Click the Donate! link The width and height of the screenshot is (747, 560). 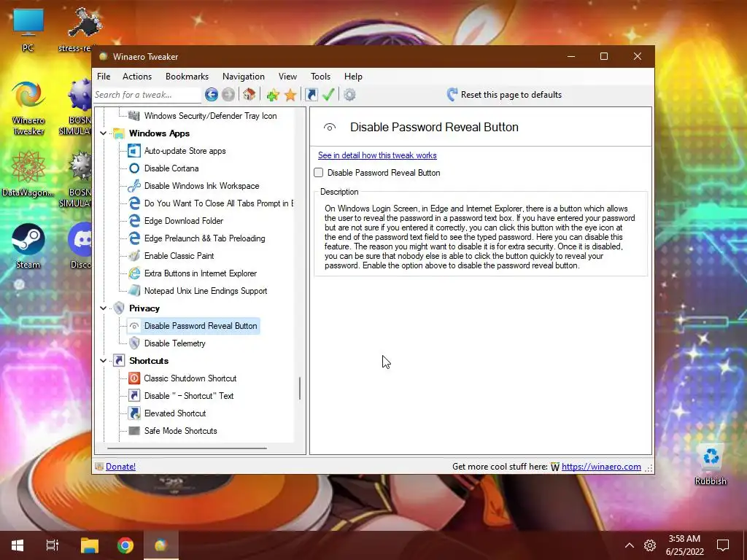click(120, 467)
